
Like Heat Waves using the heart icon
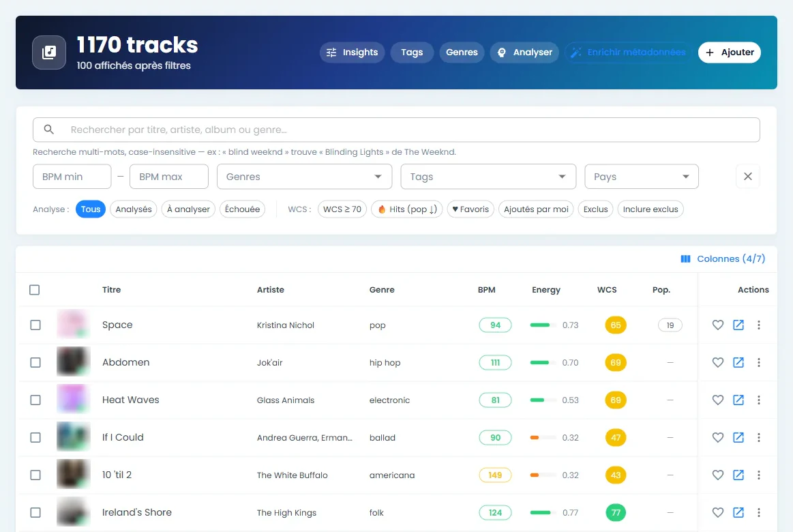717,400
